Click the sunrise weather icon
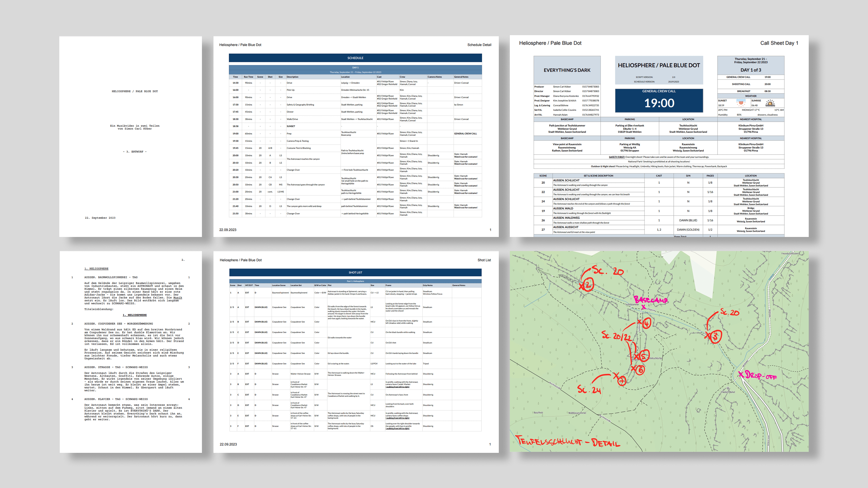The height and width of the screenshot is (488, 868). pyautogui.click(x=770, y=103)
